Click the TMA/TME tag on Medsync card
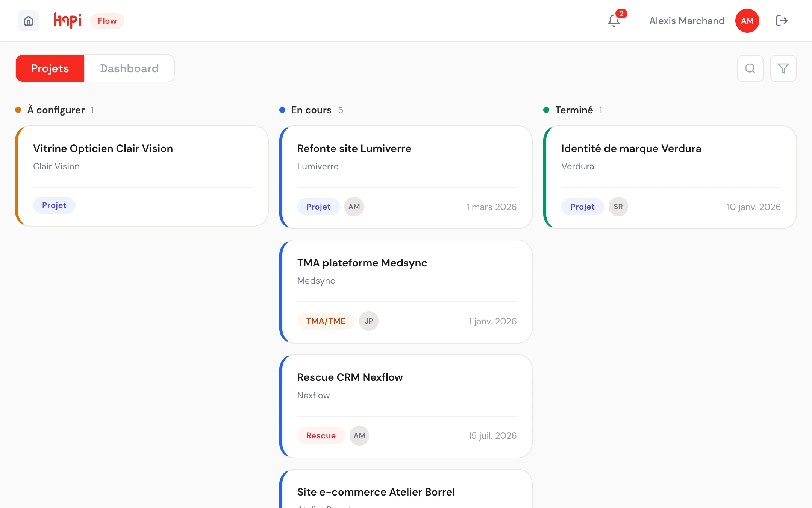The width and height of the screenshot is (812, 508). click(326, 321)
